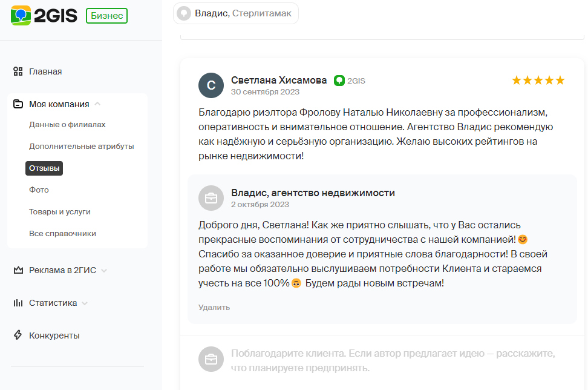Click the Главная dashboard icon

18,71
